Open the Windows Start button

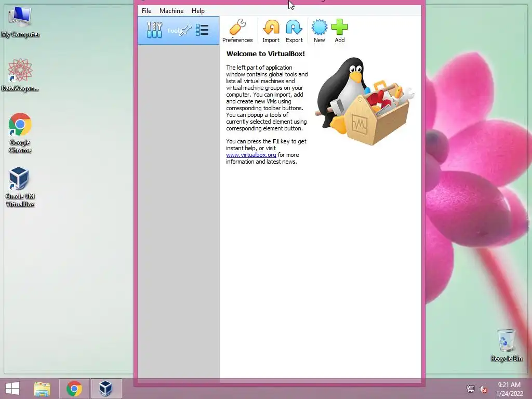point(12,389)
